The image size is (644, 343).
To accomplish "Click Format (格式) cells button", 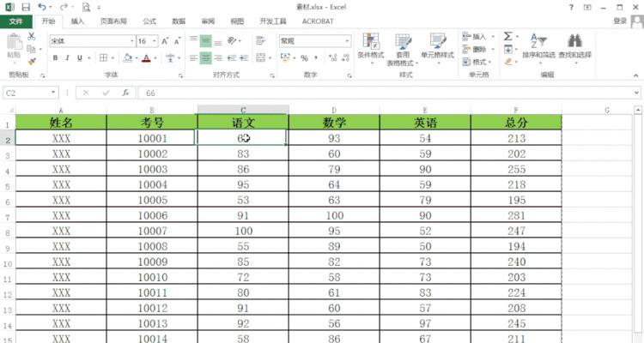I will point(478,62).
